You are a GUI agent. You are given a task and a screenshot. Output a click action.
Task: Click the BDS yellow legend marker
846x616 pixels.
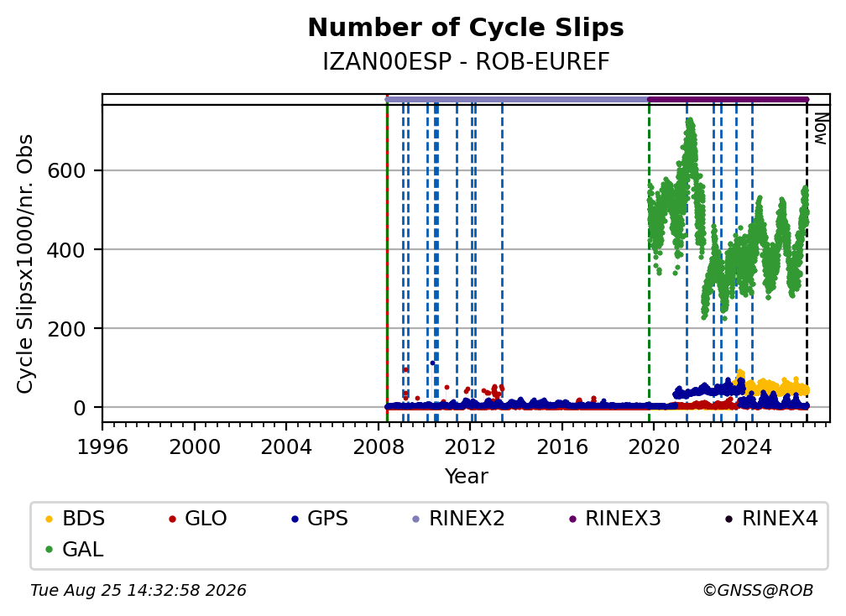pos(49,519)
